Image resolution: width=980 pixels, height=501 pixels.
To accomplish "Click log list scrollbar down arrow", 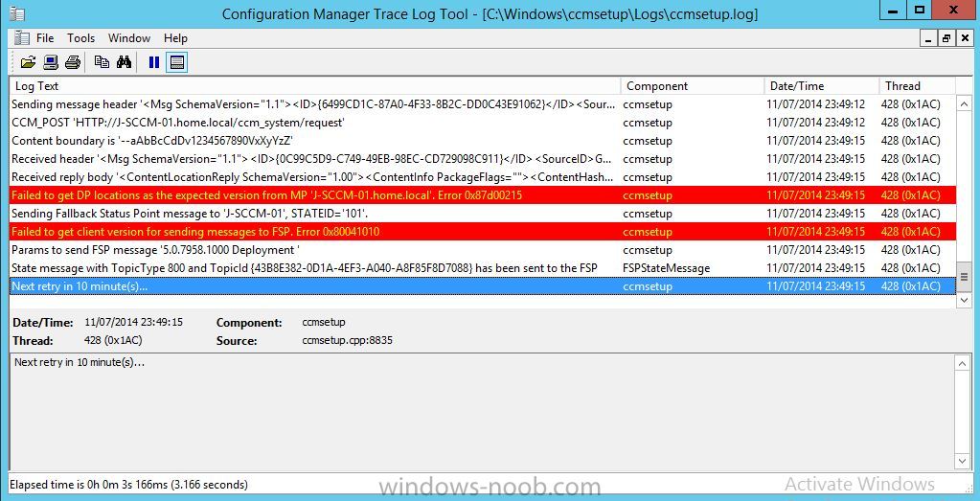I will (x=964, y=301).
